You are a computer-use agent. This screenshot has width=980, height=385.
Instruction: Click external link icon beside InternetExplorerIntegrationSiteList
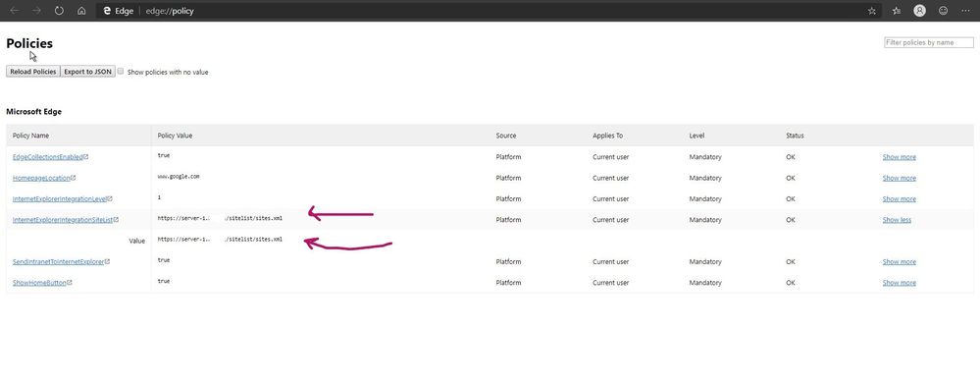coord(117,220)
